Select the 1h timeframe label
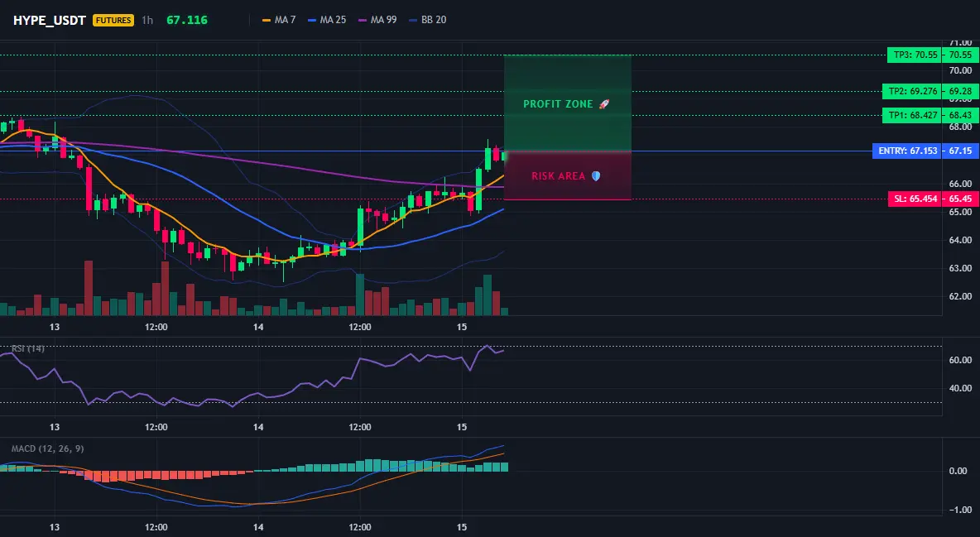The image size is (980, 537). [147, 20]
